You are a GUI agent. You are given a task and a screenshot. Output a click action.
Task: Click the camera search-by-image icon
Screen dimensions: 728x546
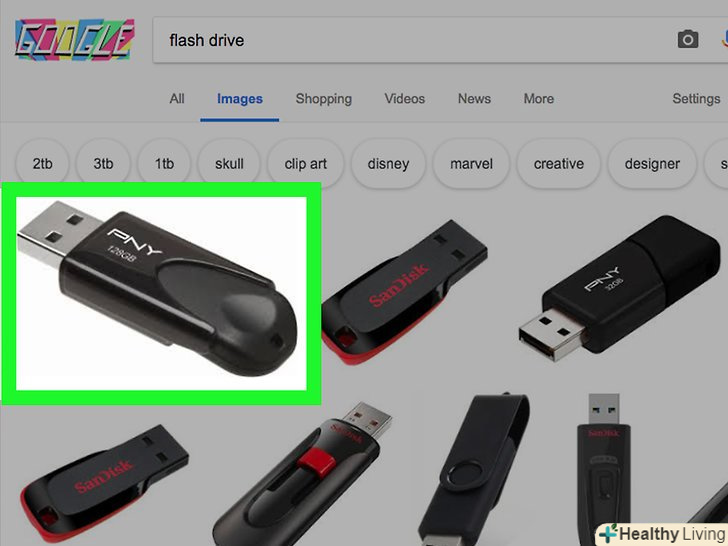point(688,39)
